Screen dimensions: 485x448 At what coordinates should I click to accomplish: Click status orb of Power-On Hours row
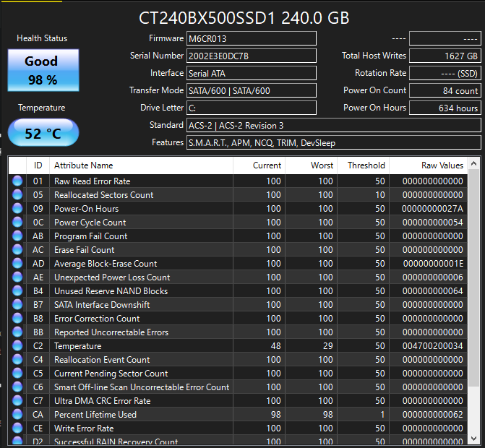coord(17,208)
